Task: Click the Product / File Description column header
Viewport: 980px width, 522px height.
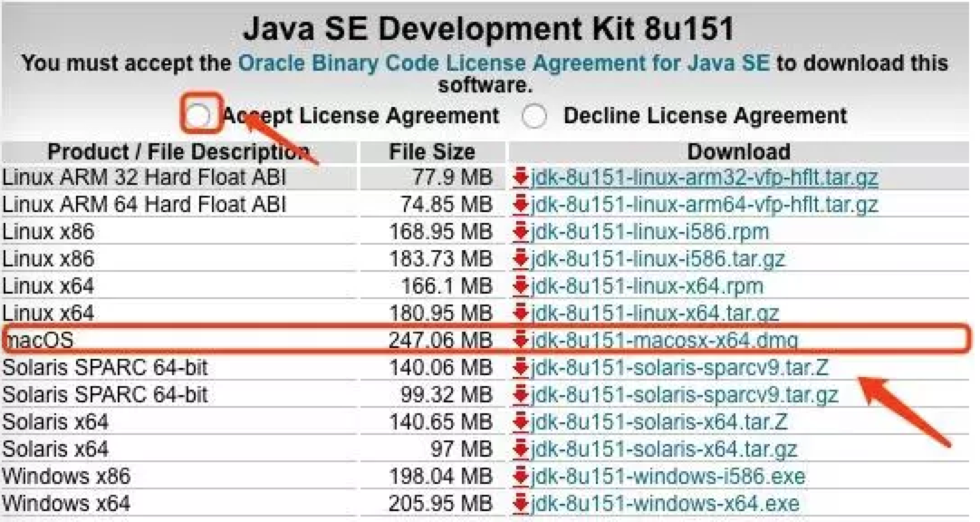Action: coord(178,152)
